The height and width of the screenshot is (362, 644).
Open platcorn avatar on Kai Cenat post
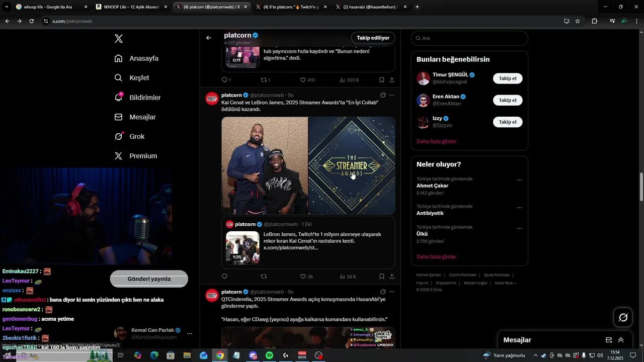point(212,99)
